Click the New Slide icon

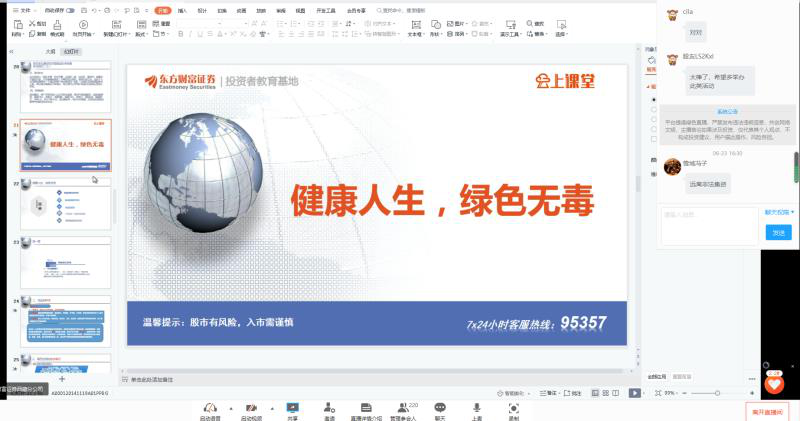pyautogui.click(x=116, y=24)
